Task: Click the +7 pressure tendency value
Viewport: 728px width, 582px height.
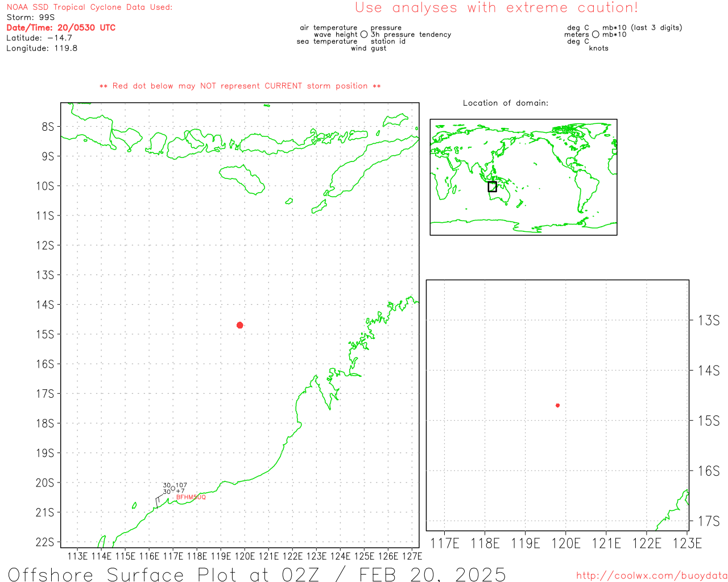Action: (180, 492)
